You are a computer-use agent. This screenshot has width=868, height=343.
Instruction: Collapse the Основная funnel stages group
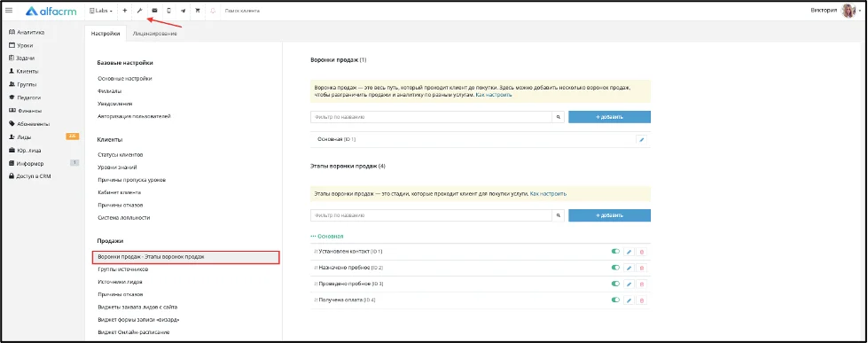[327, 237]
